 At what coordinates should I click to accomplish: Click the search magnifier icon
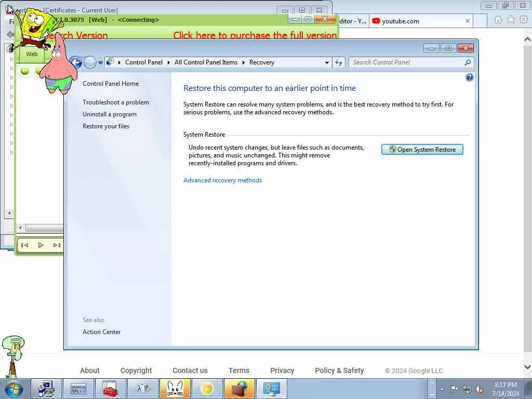pyautogui.click(x=468, y=62)
